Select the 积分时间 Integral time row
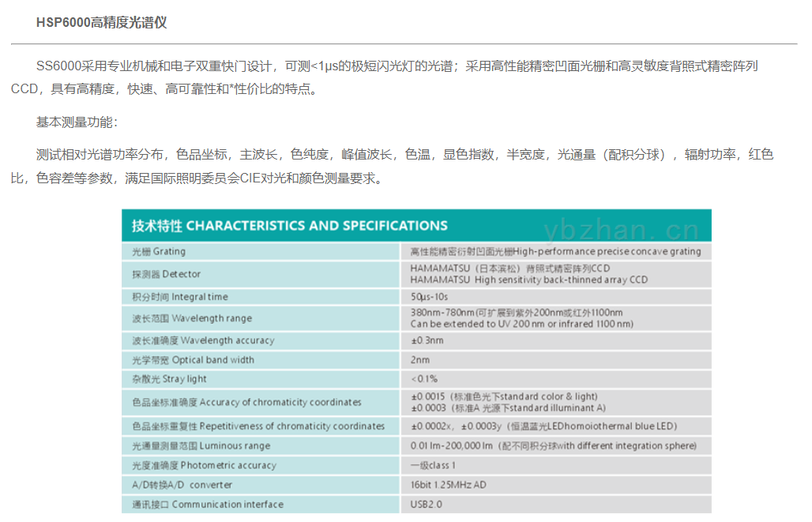The image size is (812, 522). 179,297
